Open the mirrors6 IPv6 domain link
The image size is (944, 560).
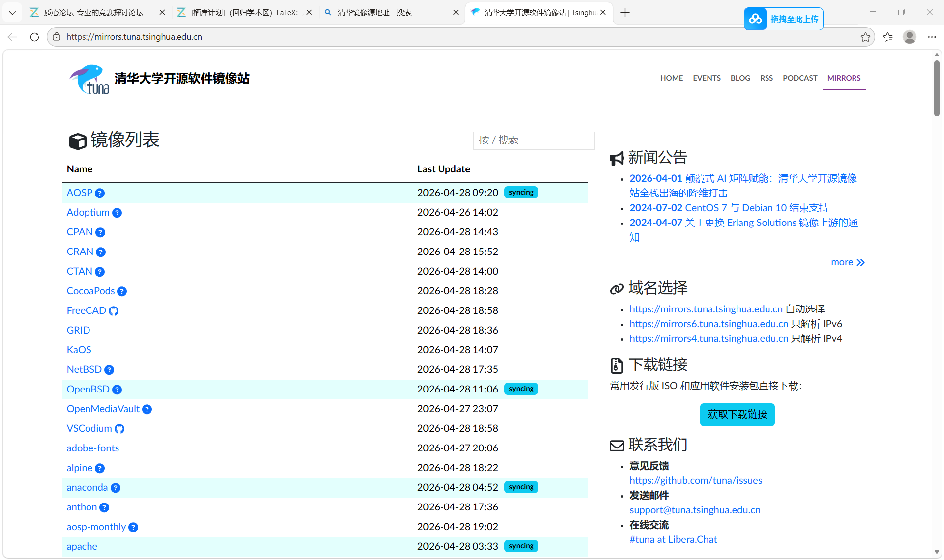(709, 324)
